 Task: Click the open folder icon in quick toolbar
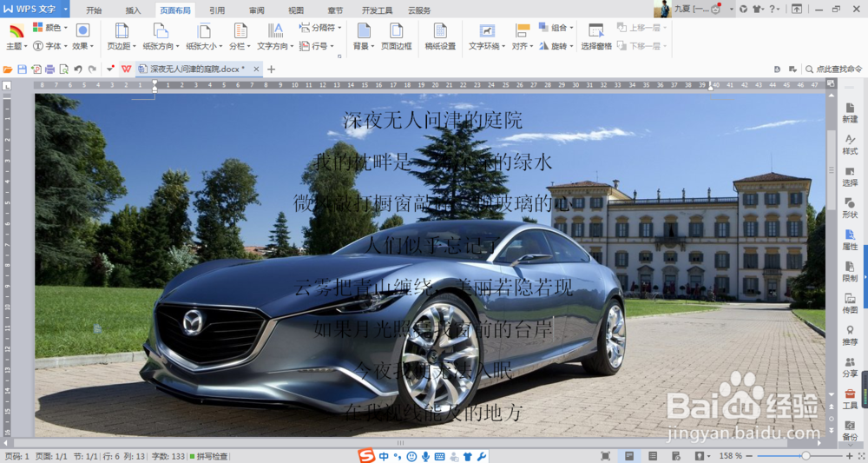click(8, 69)
